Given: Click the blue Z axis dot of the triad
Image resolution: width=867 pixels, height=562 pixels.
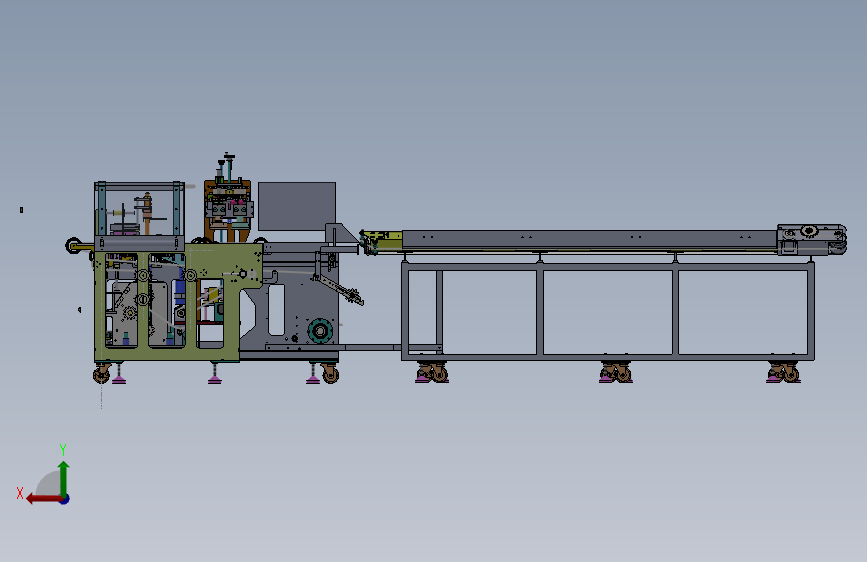Looking at the screenshot, I should (x=65, y=499).
